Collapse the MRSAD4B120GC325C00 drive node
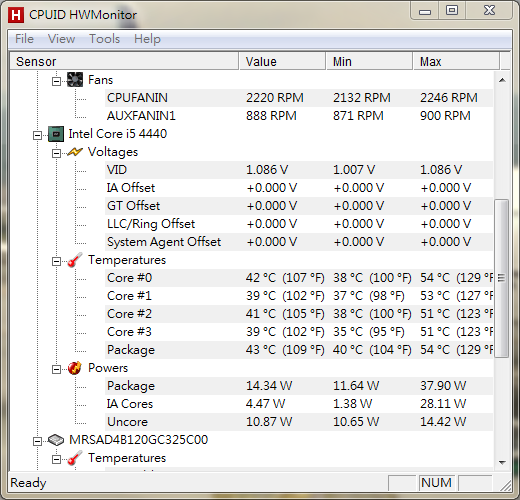Screen dimensions: 520x500 (37, 441)
